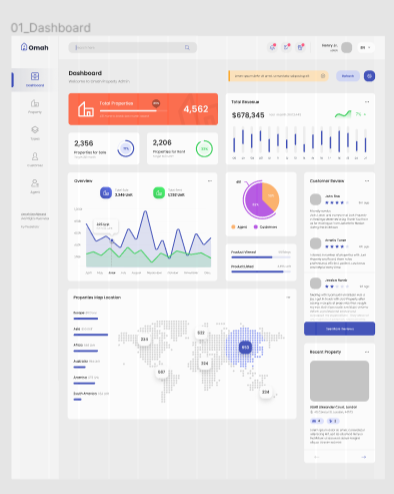Click the third review's two-star rating
Image resolution: width=394 pixels, height=494 pixels.
tap(337, 286)
